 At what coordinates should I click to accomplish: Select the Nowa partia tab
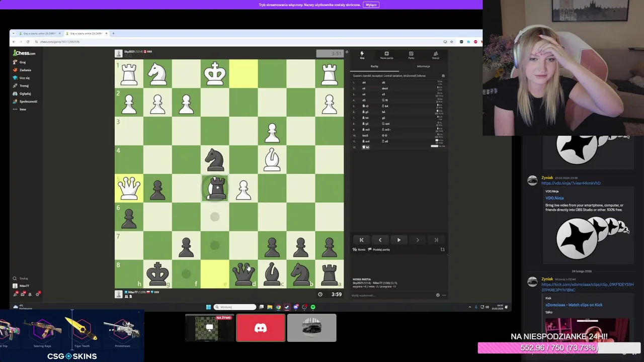pyautogui.click(x=386, y=55)
